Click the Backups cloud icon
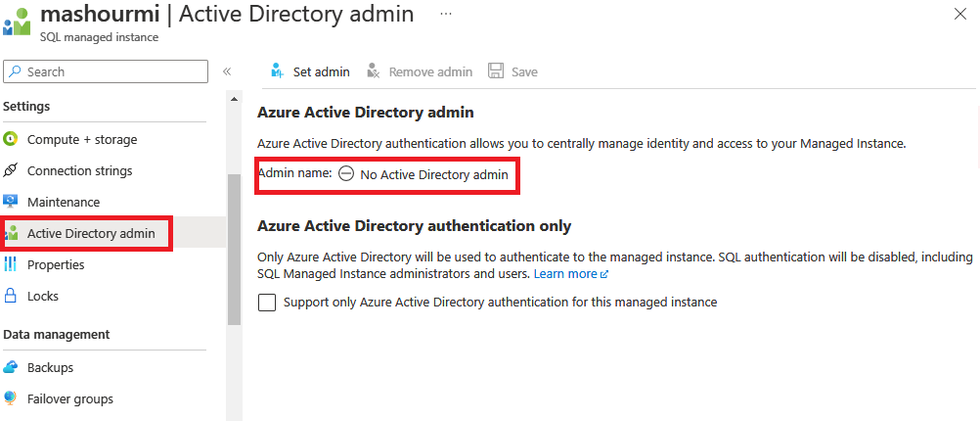This screenshot has height=421, width=980. click(x=11, y=367)
